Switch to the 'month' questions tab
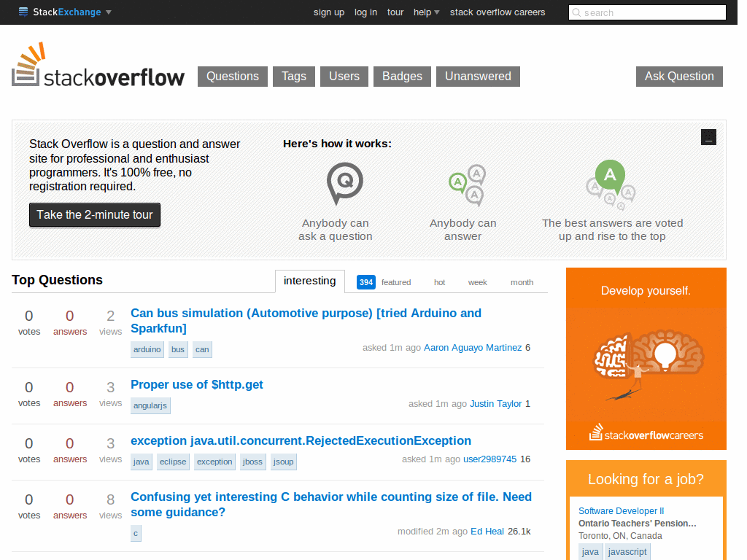 pos(522,282)
